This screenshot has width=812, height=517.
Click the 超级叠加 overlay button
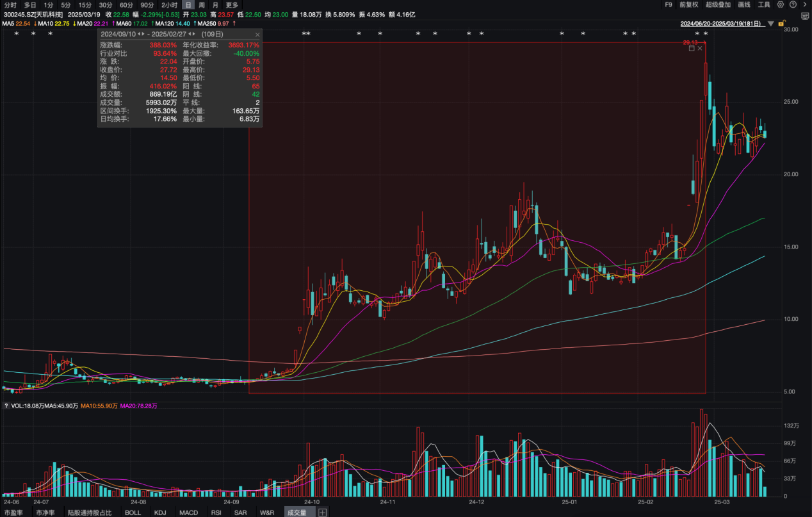coord(718,4)
